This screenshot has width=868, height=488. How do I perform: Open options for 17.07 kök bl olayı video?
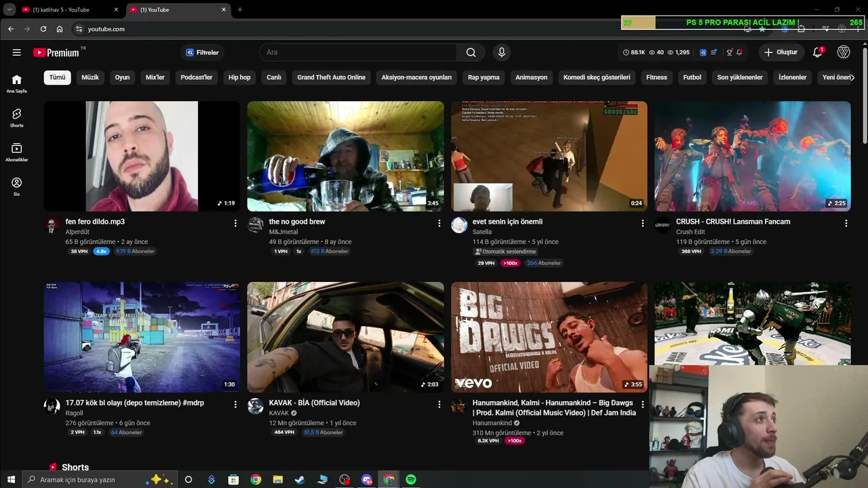point(235,404)
